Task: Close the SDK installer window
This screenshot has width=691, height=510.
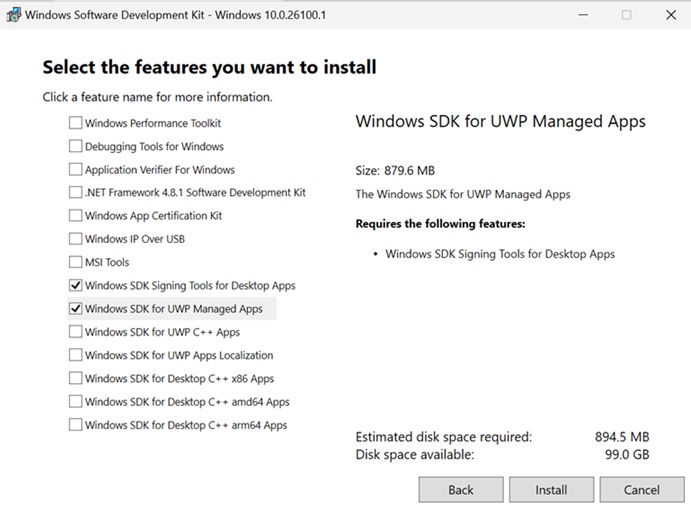Action: tap(671, 15)
